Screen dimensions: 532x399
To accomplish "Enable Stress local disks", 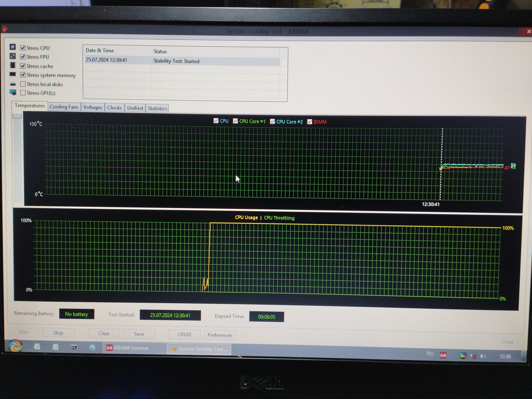I will 23,84.
